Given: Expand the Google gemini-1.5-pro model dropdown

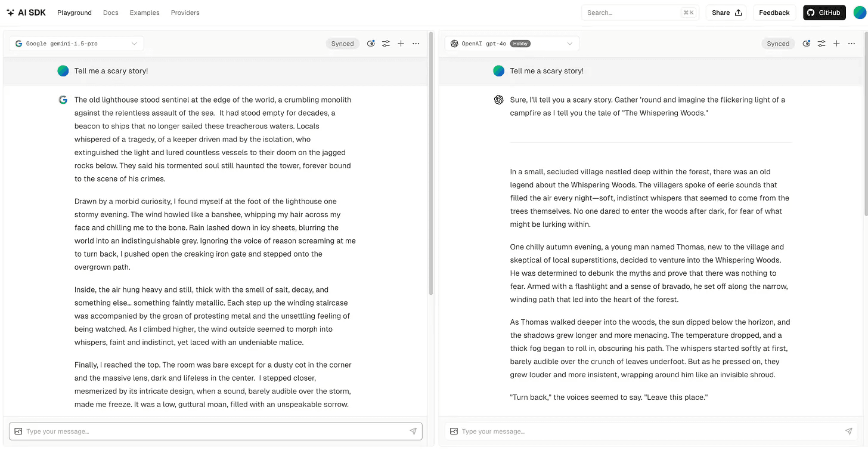Looking at the screenshot, I should (76, 44).
